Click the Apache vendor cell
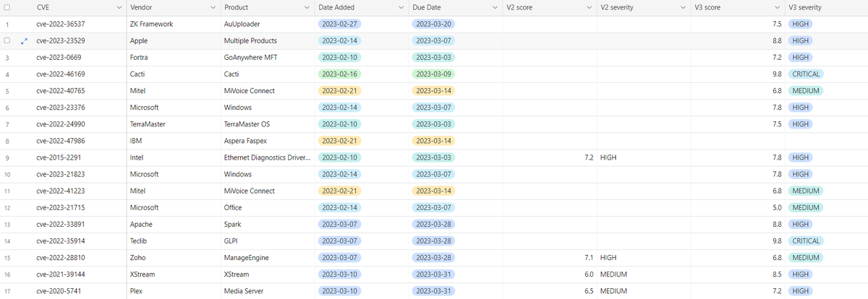Image resolution: width=868 pixels, height=299 pixels. 174,224
